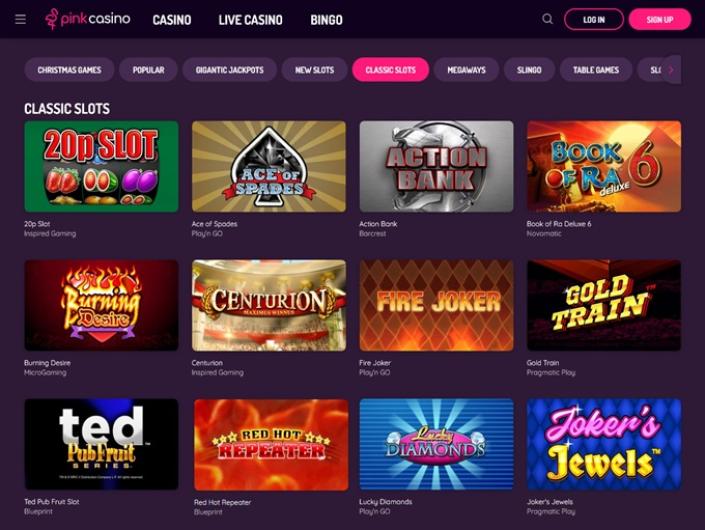Screen dimensions: 705x530
Task: Open the hamburger menu icon
Action: tap(20, 19)
